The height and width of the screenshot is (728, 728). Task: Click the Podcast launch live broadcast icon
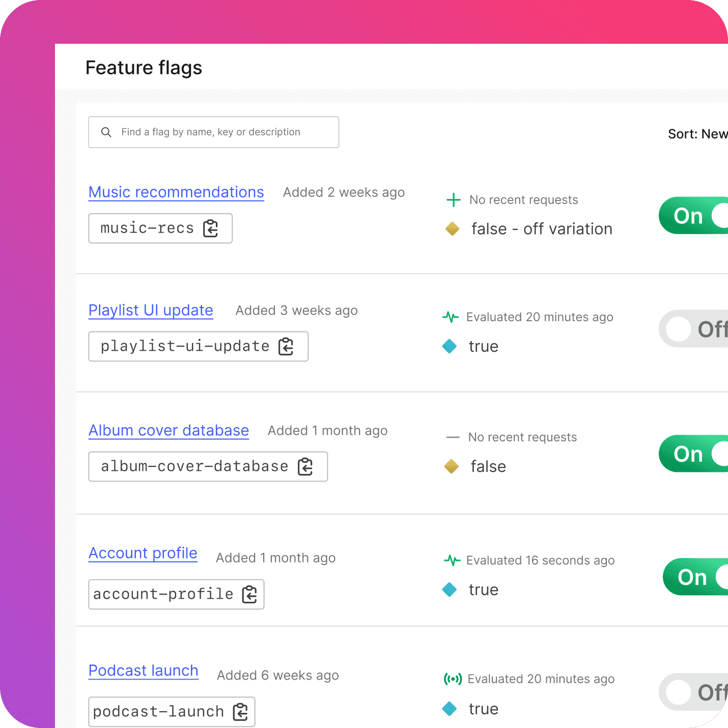[x=453, y=679]
